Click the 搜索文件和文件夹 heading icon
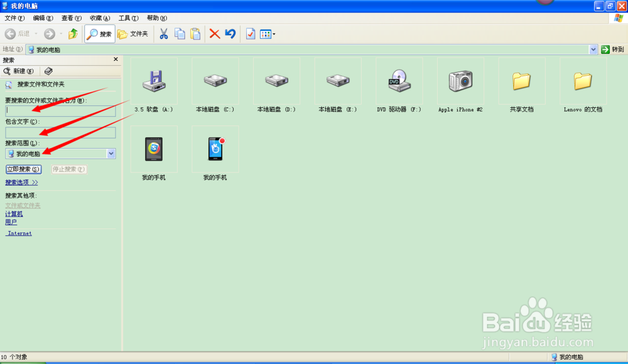 (x=9, y=85)
